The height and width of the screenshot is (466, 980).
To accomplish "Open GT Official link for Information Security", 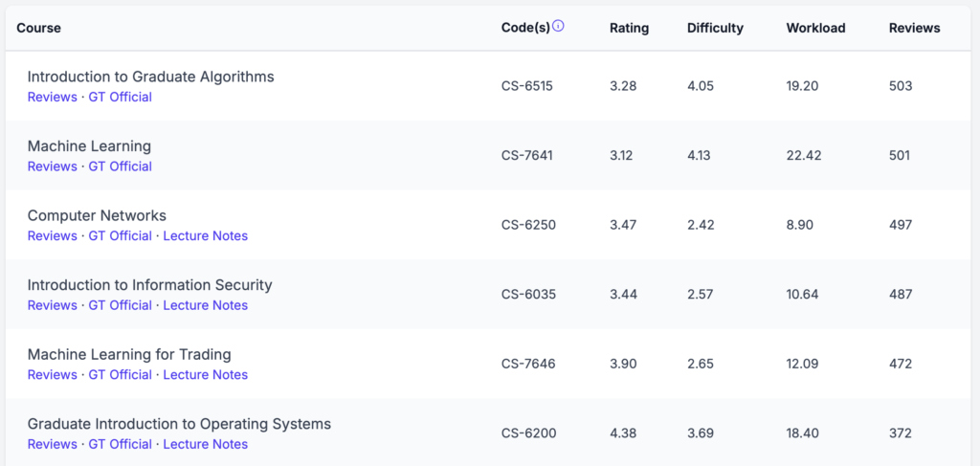I will click(x=121, y=305).
